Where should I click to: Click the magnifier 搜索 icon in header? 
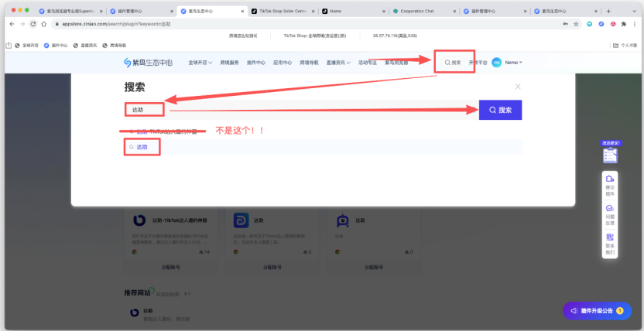(452, 62)
